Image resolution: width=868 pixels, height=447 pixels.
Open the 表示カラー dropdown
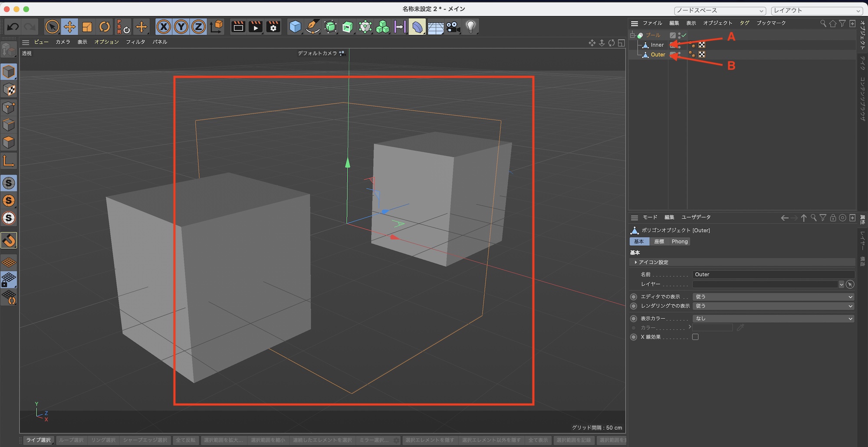click(x=773, y=319)
